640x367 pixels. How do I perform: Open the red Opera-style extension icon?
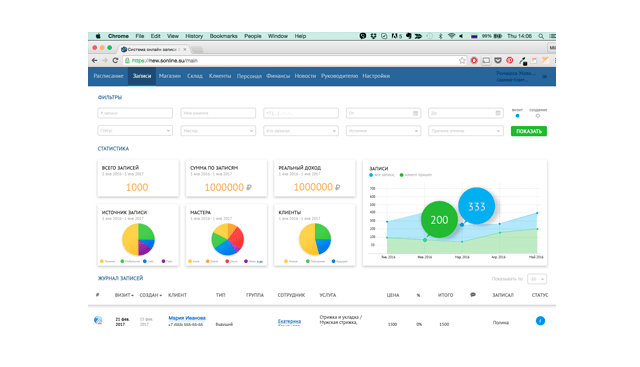click(x=474, y=60)
